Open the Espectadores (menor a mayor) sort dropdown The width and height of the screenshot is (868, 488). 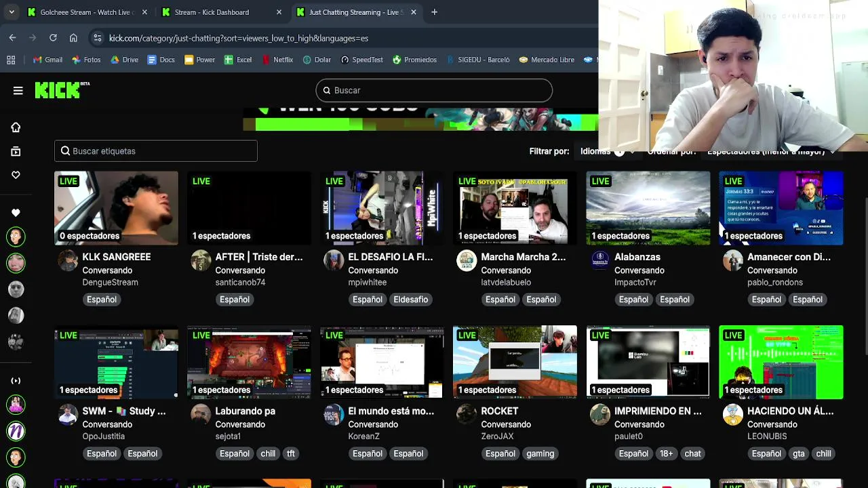(x=771, y=152)
